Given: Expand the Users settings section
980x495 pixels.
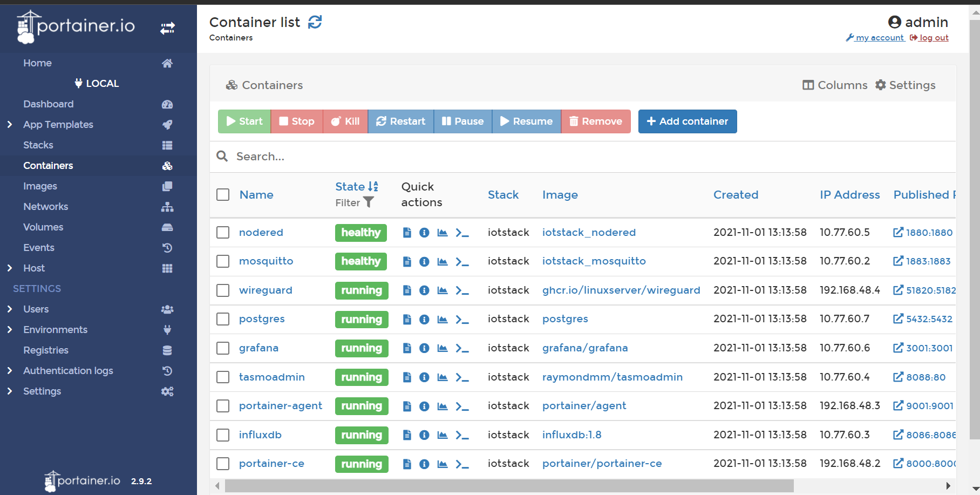Looking at the screenshot, I should pyautogui.click(x=36, y=309).
